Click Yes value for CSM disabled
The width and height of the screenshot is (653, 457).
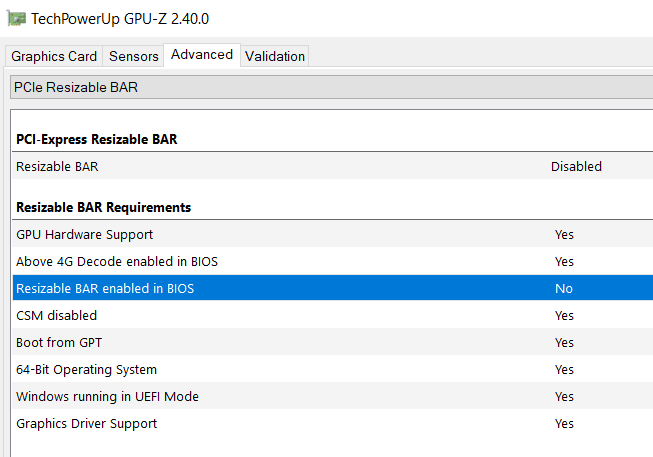[564, 316]
